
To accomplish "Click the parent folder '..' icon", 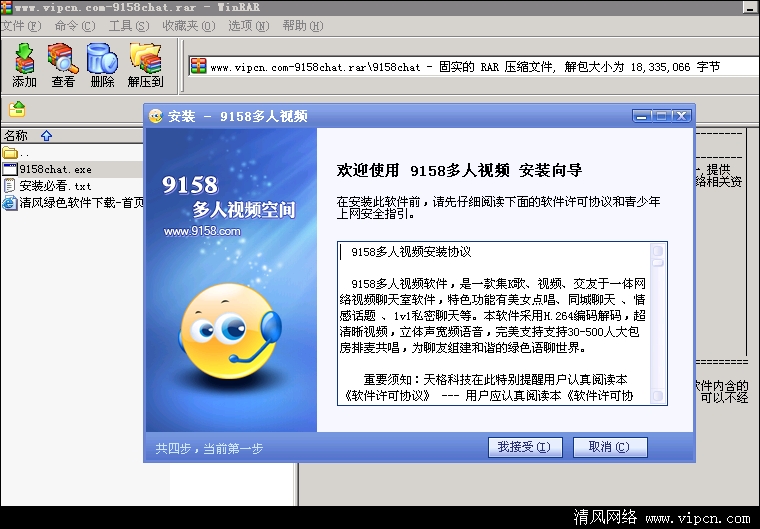I will tap(10, 153).
